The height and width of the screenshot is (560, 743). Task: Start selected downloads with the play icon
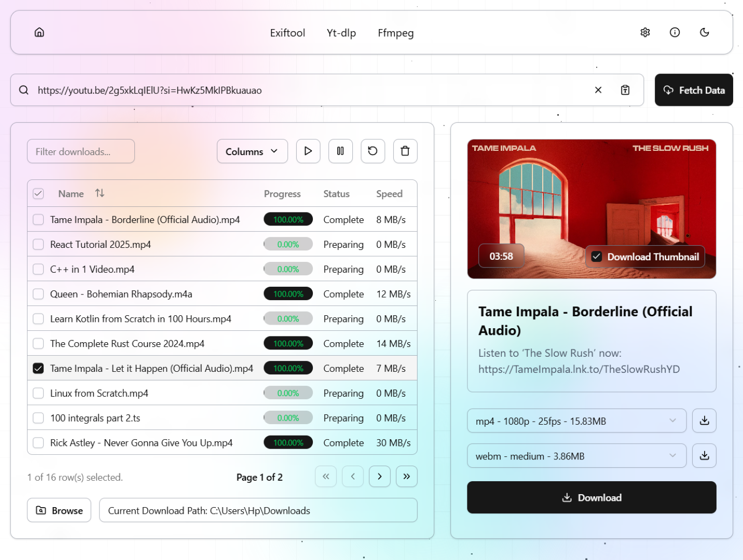click(x=308, y=151)
